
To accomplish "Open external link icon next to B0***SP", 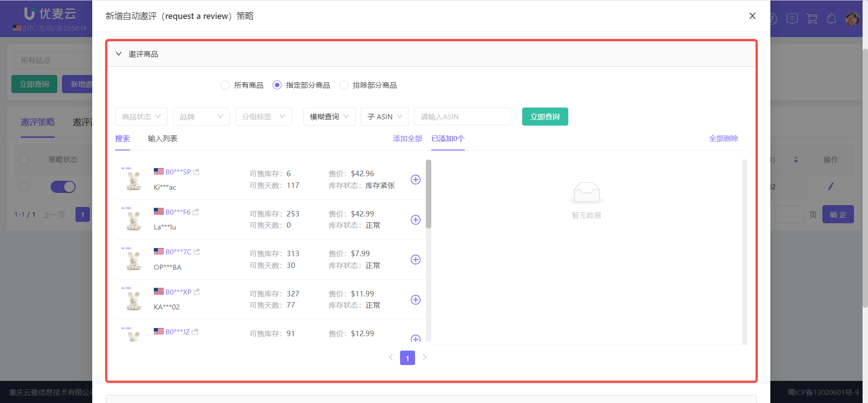I will coord(196,172).
